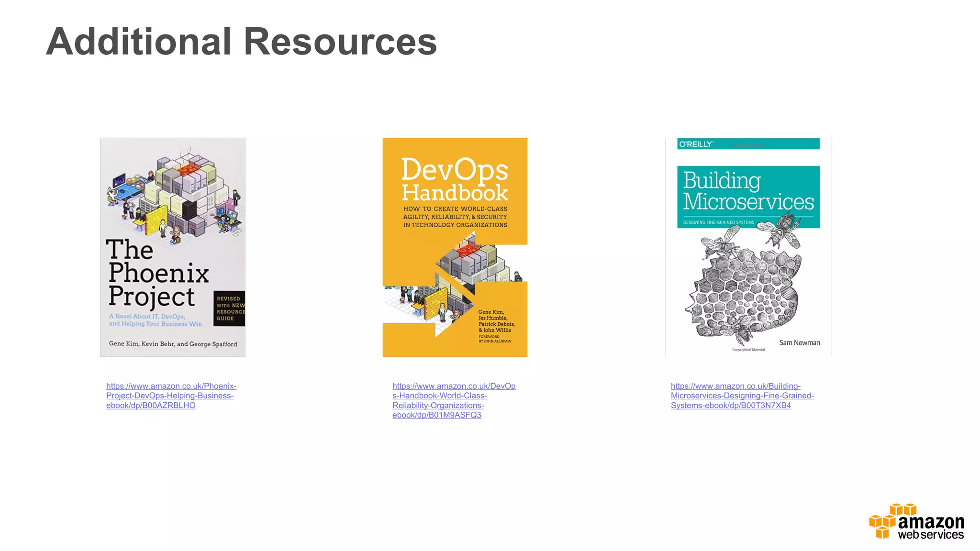Click the 'Revised with new resource guide' badge
This screenshot has height=551, width=980.
click(x=229, y=309)
